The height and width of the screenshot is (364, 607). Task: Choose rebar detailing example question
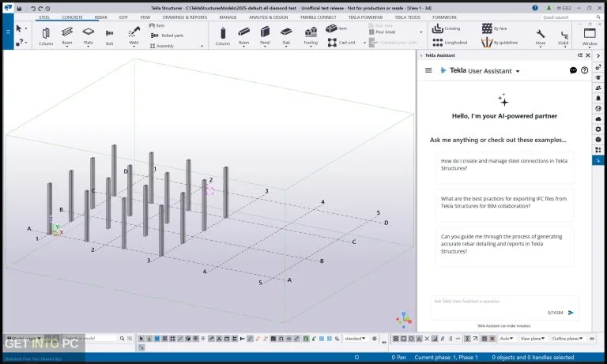[x=504, y=246]
